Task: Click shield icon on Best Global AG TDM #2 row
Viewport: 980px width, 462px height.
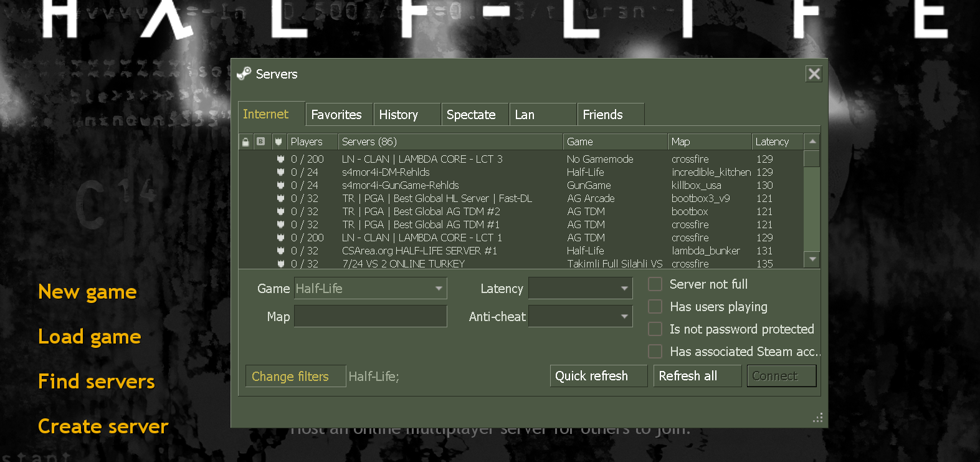Action: (x=281, y=211)
